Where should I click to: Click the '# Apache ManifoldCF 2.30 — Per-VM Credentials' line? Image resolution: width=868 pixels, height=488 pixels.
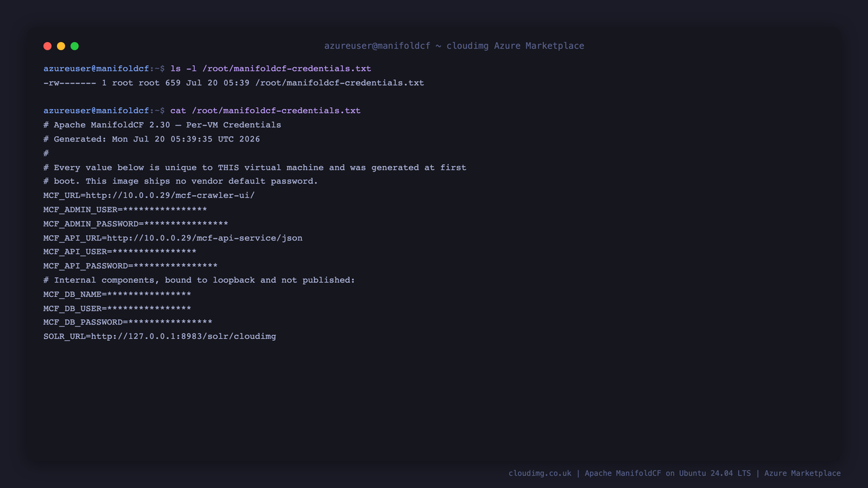(x=162, y=125)
